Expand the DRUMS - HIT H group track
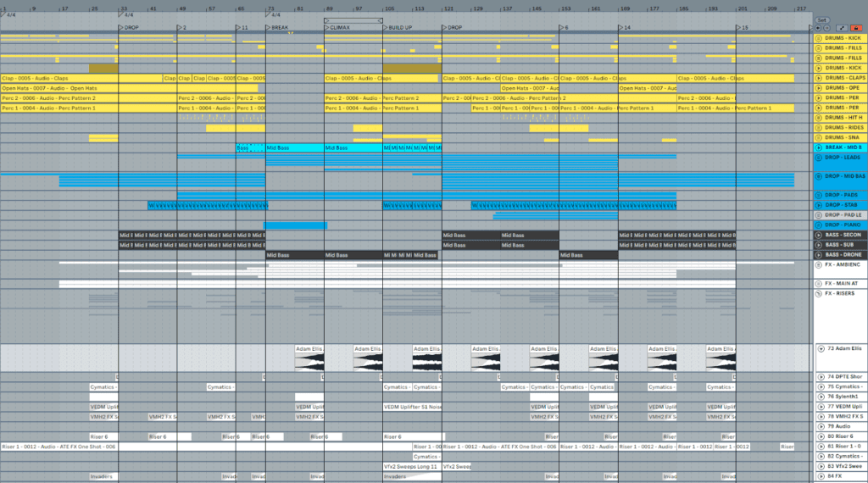The height and width of the screenshot is (483, 868). point(819,118)
